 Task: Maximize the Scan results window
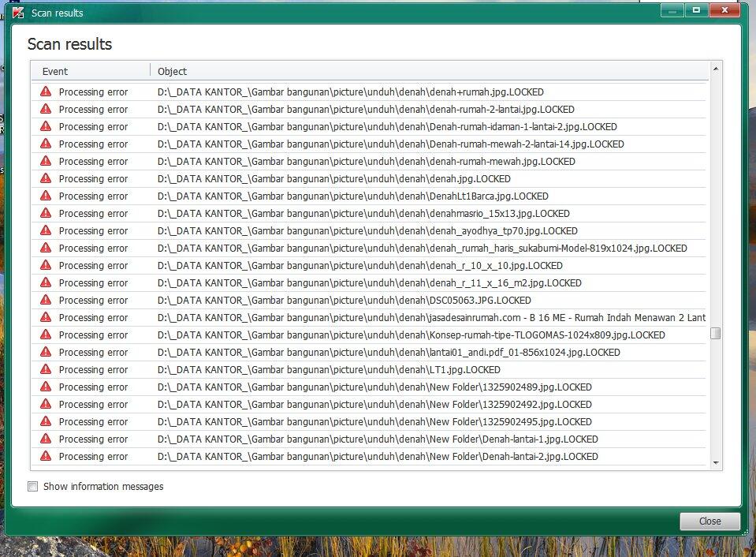(696, 10)
